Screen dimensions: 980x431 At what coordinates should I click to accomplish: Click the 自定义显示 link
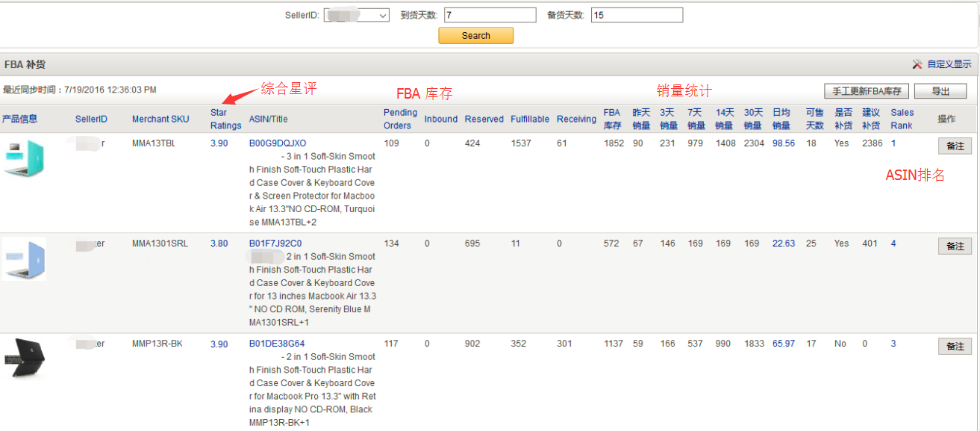click(949, 65)
